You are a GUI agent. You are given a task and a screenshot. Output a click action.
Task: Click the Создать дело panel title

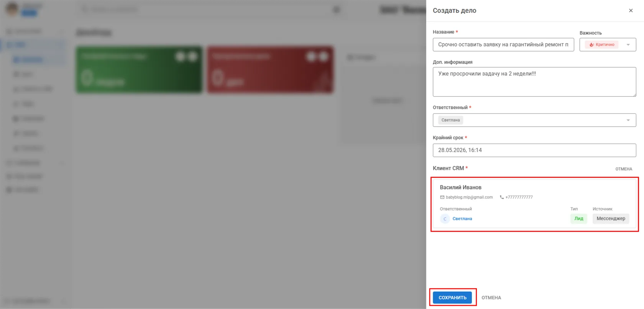pos(454,11)
